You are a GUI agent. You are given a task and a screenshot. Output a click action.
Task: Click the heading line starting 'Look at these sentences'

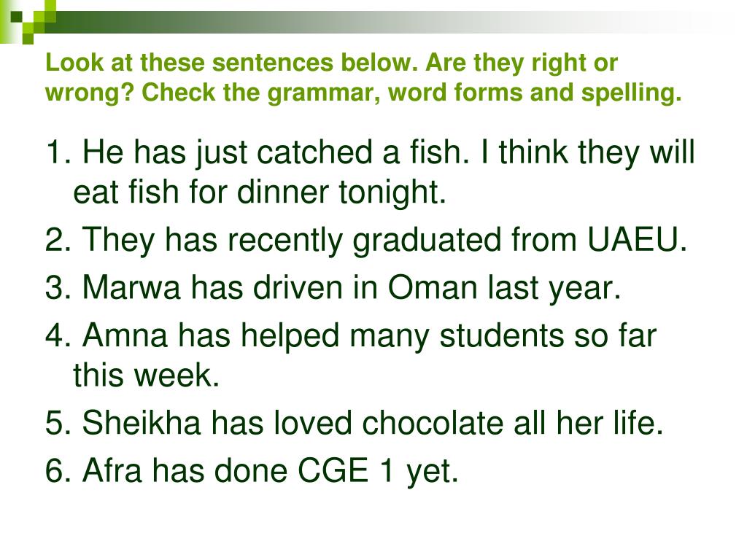(332, 63)
